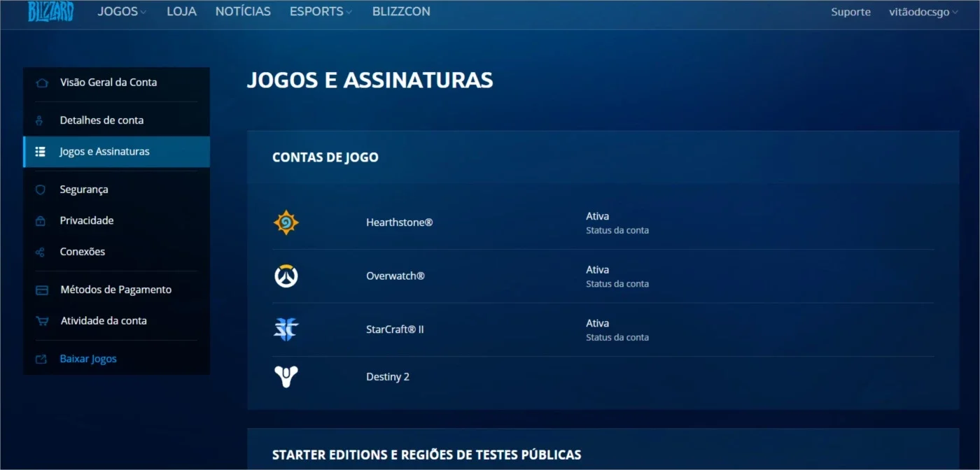This screenshot has width=980, height=470.
Task: Click Starter Editions e Regiões de Testes heading
Action: pyautogui.click(x=426, y=455)
